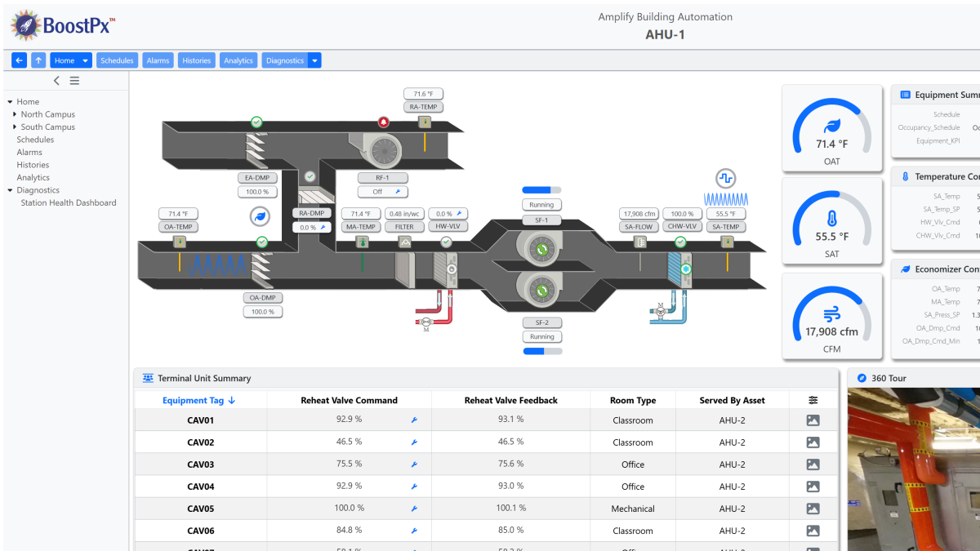Click the green check status above CHW valve coil
The image size is (980, 551).
(x=680, y=242)
